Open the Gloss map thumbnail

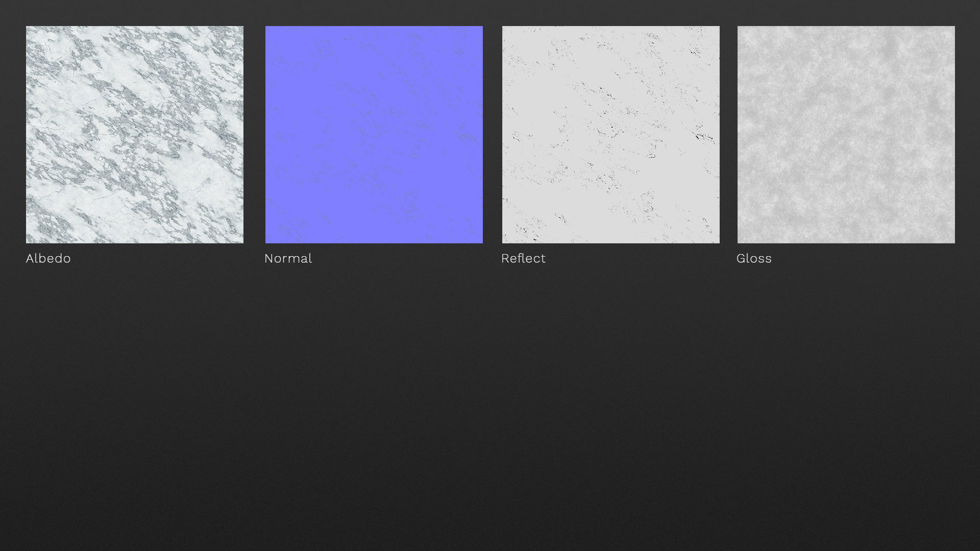click(x=846, y=135)
